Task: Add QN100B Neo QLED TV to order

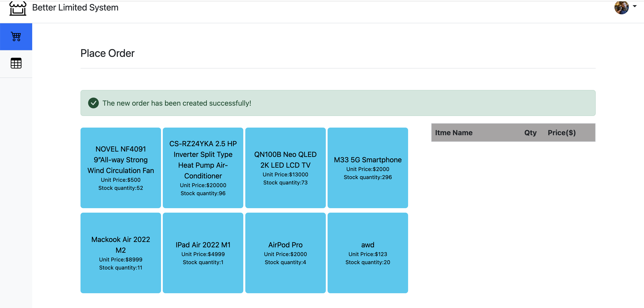Action: [x=285, y=168]
